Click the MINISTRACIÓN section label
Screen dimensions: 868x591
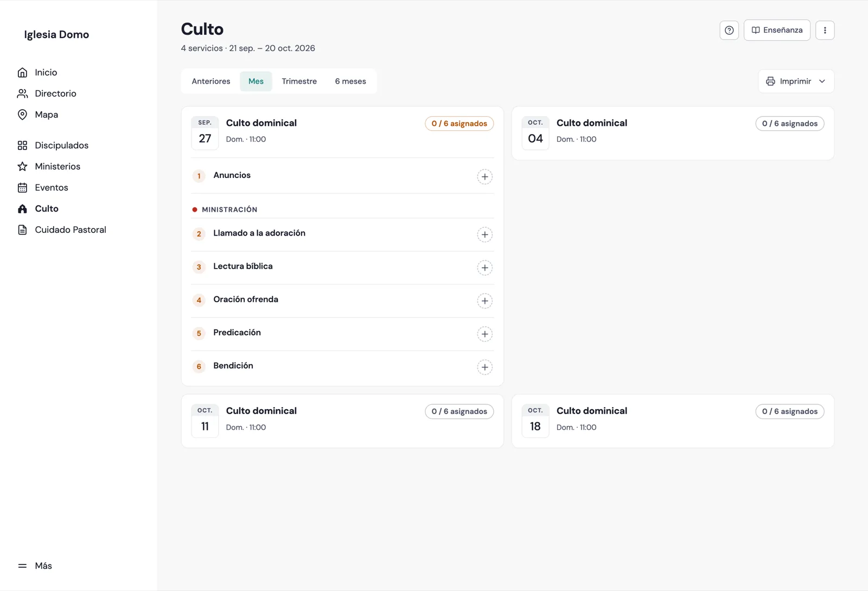(229, 209)
